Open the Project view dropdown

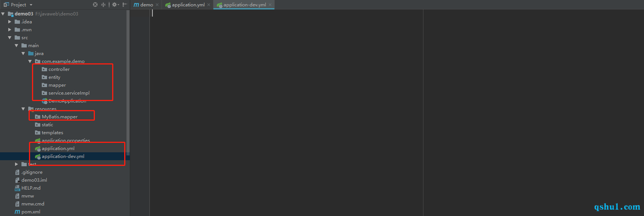tap(31, 5)
